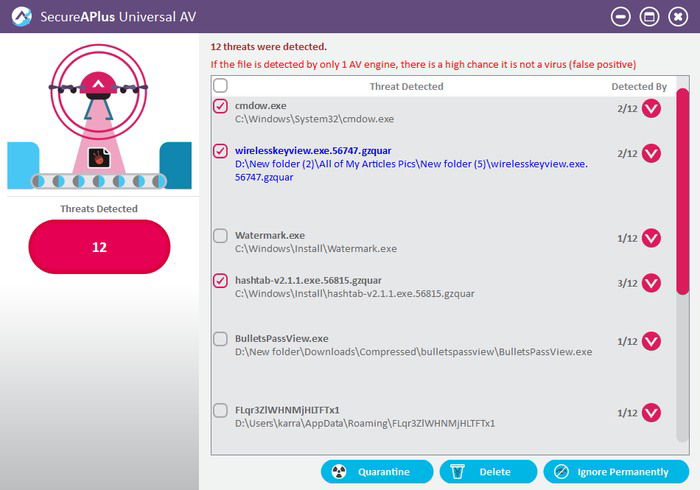Click the 2/12 count for wirelesskeyview
Image resolution: width=700 pixels, height=490 pixels.
click(627, 154)
